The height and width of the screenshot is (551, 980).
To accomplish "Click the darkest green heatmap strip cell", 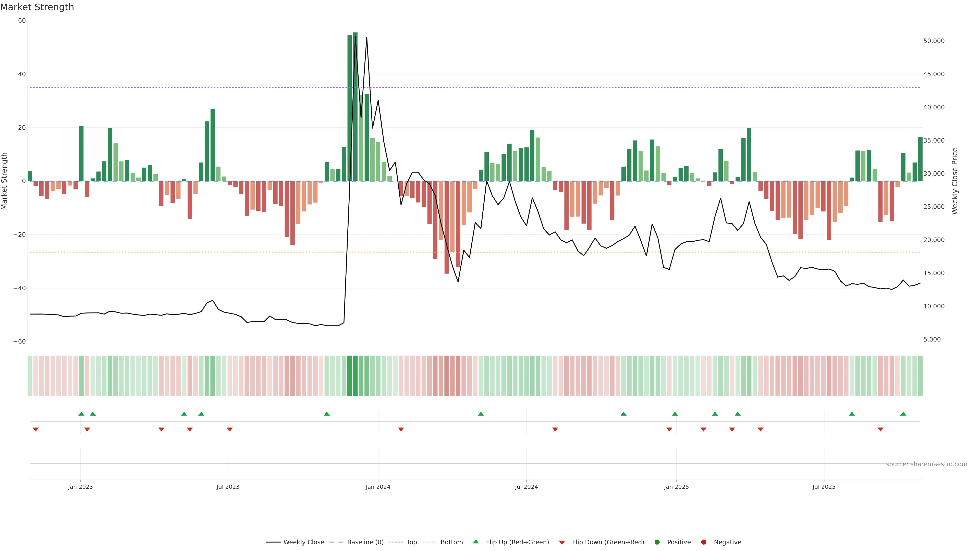I will point(355,375).
